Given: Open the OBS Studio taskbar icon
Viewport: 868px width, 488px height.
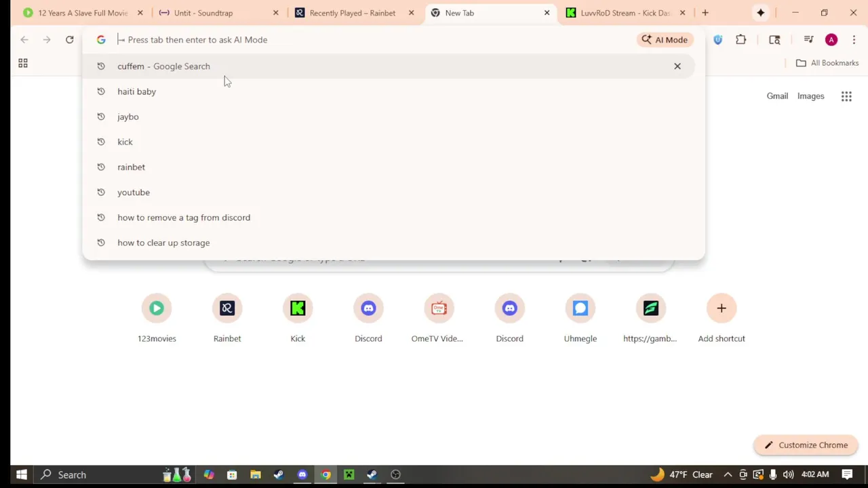Looking at the screenshot, I should [395, 474].
